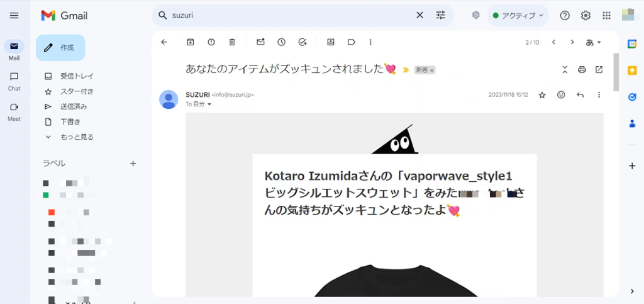Go back to search results arrow
This screenshot has width=644, height=304.
click(x=164, y=42)
